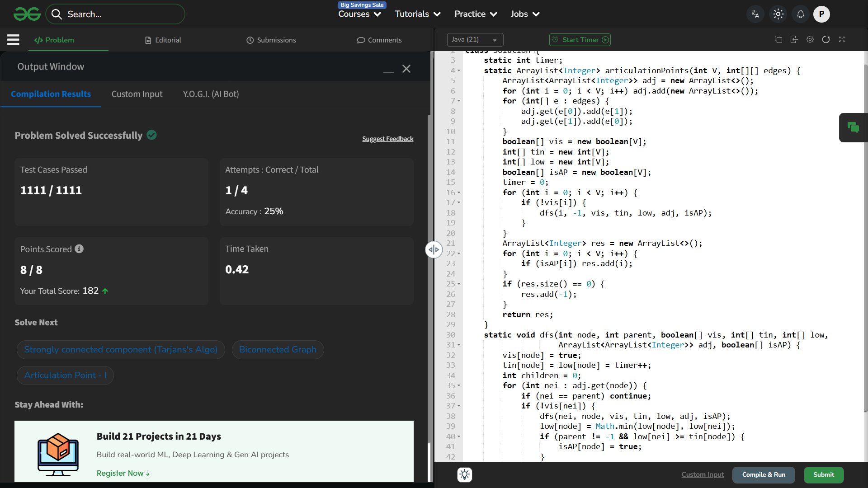Viewport: 868px width, 488px height.
Task: Toggle the light/dark theme sun icon
Action: click(778, 14)
